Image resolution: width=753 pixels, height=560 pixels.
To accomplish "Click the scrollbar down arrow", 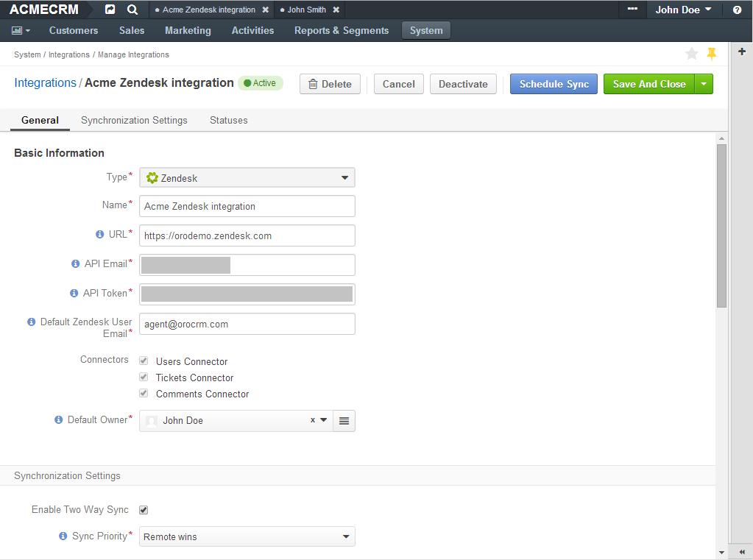I will (x=721, y=553).
